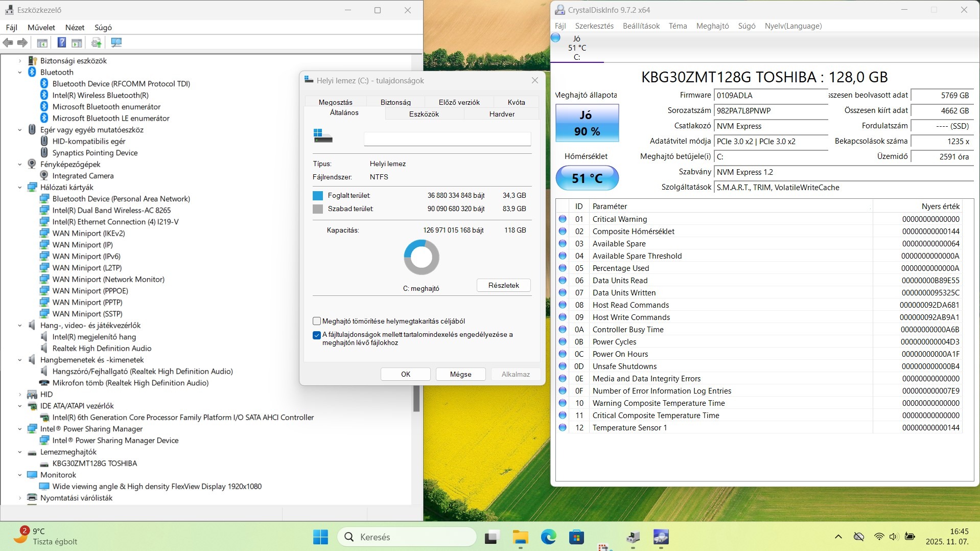Click the drive label text field
This screenshot has width=980, height=551.
point(447,139)
